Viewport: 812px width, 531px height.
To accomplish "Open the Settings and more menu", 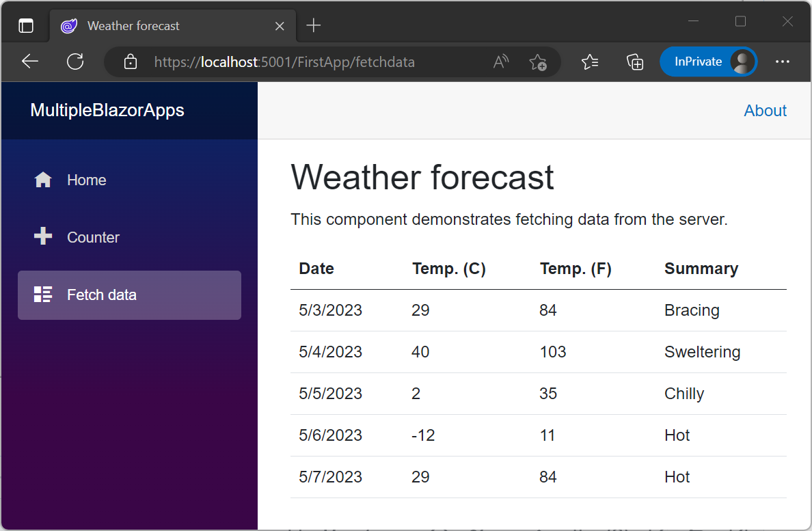I will [x=782, y=62].
